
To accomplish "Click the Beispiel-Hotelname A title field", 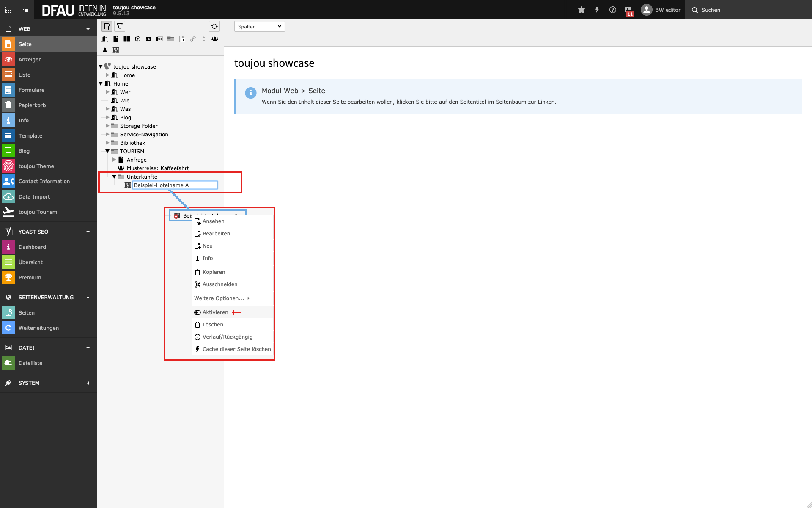I will pyautogui.click(x=175, y=185).
